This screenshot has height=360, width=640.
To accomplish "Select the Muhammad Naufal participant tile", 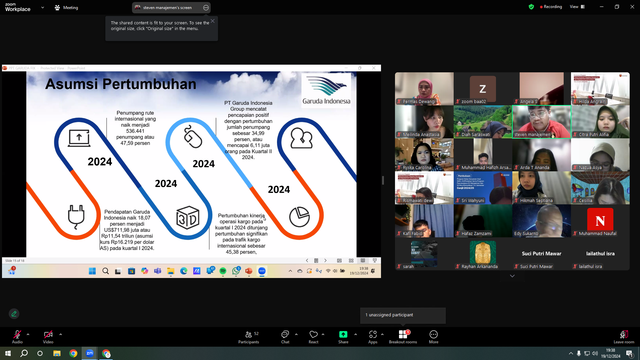I will [600, 221].
